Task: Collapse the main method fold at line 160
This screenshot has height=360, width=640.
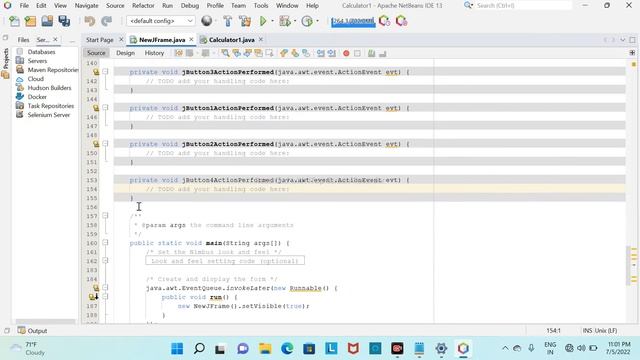Action: pos(105,242)
